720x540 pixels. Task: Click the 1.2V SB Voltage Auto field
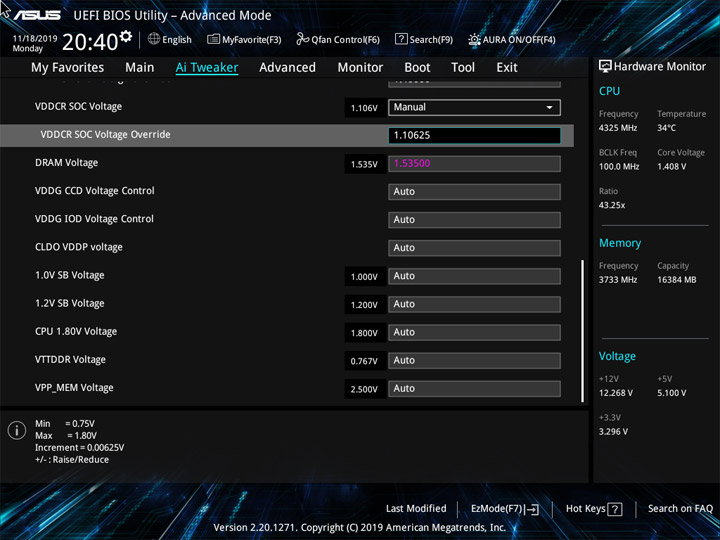(x=474, y=304)
